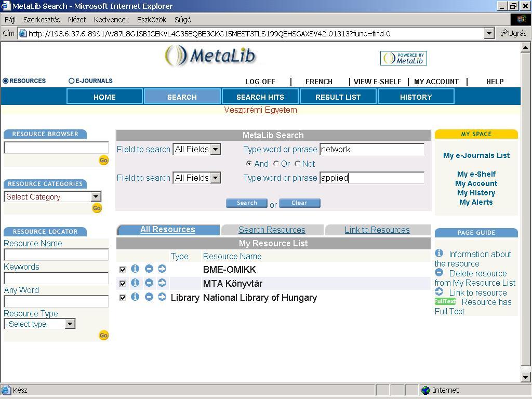Image resolution: width=532 pixels, height=399 pixels.
Task: Switch to SEARCH HITS tab
Action: pyautogui.click(x=260, y=97)
